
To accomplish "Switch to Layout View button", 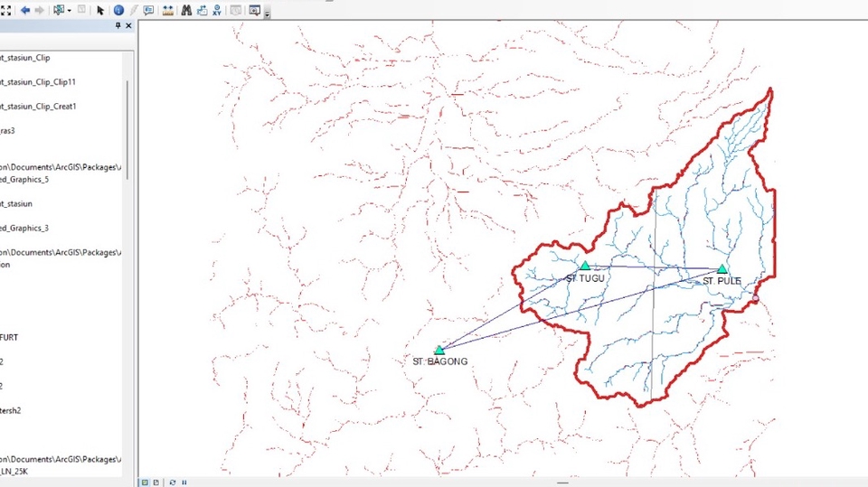I will coord(156,482).
